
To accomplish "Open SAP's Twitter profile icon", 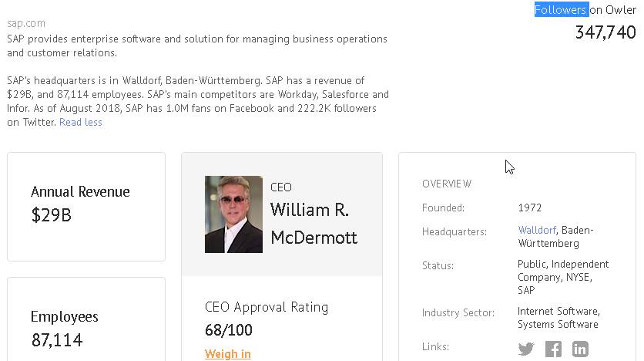I will point(526,349).
